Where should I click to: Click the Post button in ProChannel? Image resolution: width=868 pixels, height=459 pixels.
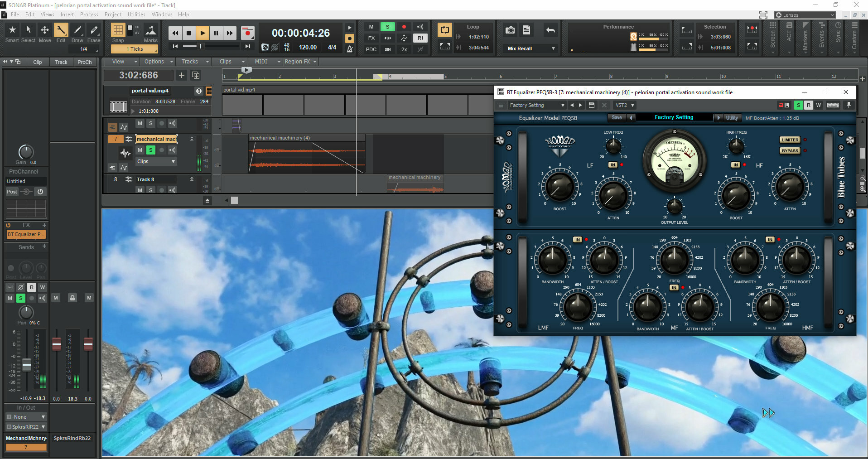[x=12, y=192]
